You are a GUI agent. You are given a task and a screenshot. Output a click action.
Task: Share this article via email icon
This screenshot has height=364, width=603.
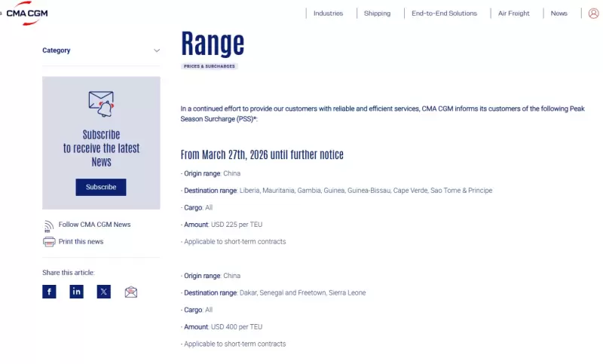pos(131,292)
